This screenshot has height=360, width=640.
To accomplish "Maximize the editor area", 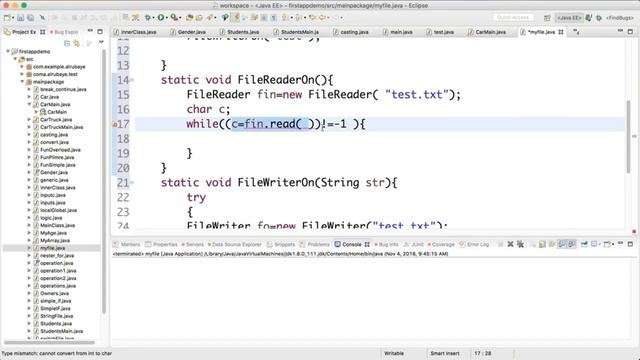I will click(x=630, y=31).
